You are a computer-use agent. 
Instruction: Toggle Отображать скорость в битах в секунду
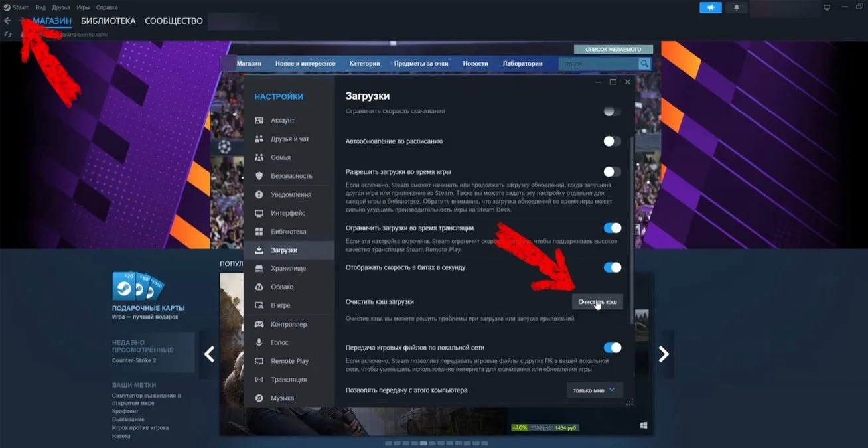coord(613,267)
